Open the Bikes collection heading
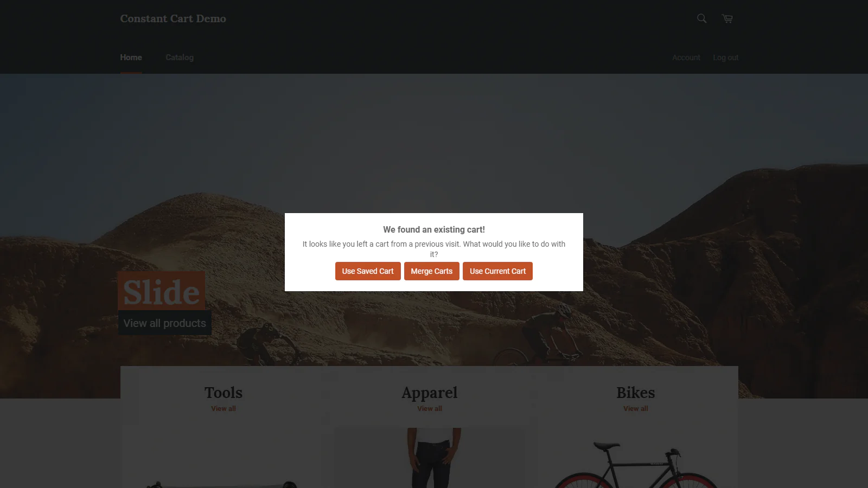The width and height of the screenshot is (868, 488). click(636, 393)
